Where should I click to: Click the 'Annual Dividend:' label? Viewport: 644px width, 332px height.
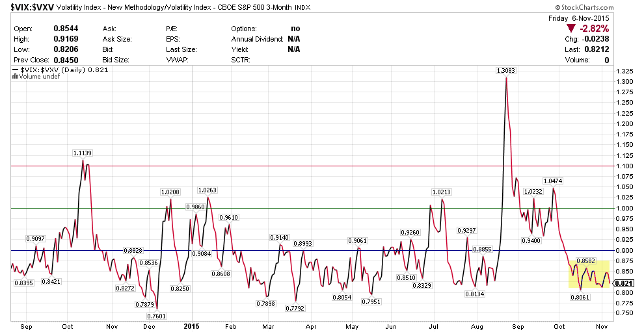(258, 40)
